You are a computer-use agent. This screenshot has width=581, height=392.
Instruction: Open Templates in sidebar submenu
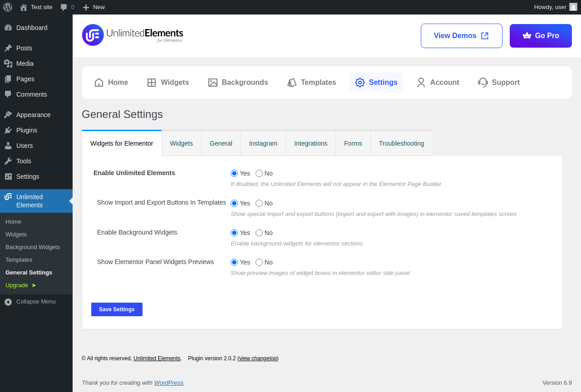pyautogui.click(x=19, y=260)
